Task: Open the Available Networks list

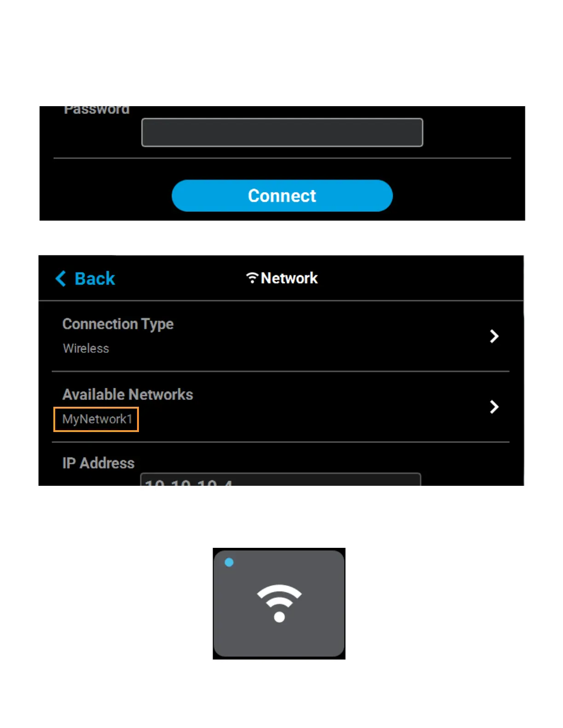Action: (281, 407)
